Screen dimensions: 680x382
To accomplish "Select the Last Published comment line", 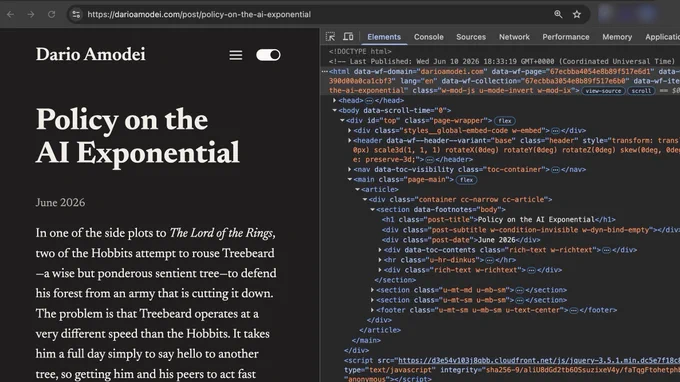I will pyautogui.click(x=501, y=62).
